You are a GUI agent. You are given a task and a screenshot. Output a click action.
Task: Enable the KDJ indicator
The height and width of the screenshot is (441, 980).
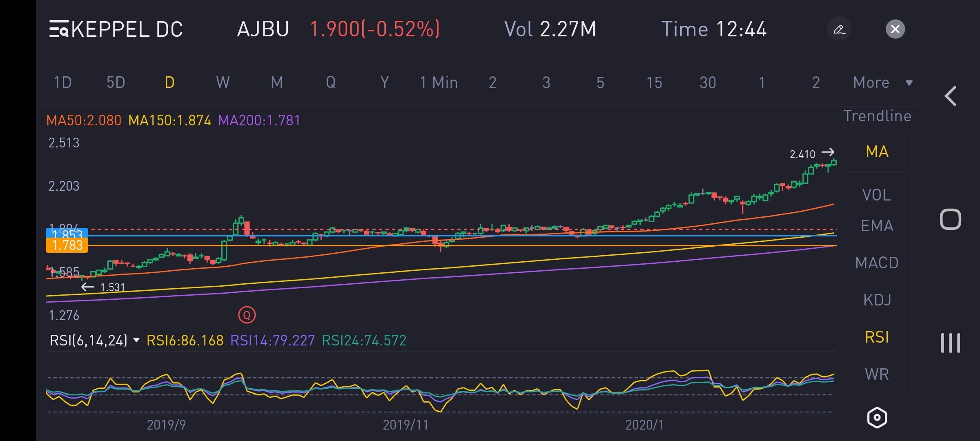(877, 300)
